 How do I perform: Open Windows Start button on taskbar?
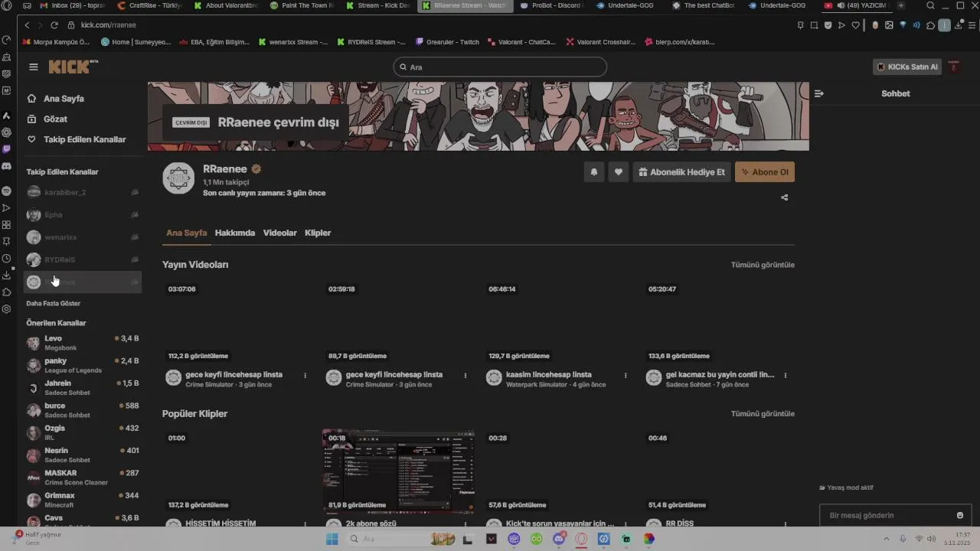point(332,539)
